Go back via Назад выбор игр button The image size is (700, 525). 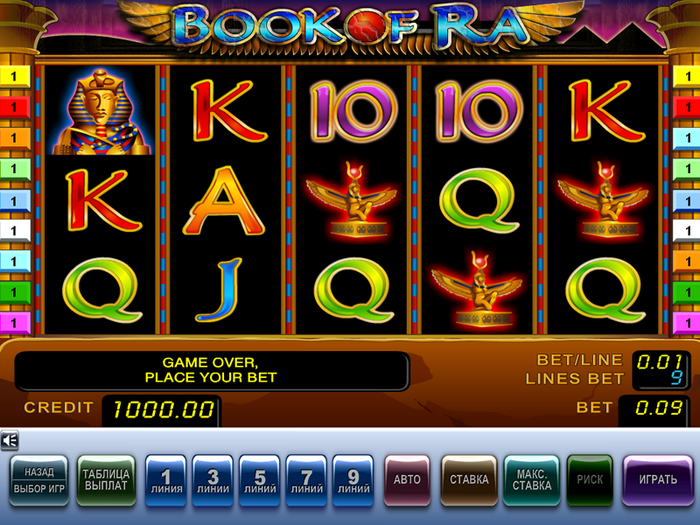click(x=39, y=480)
